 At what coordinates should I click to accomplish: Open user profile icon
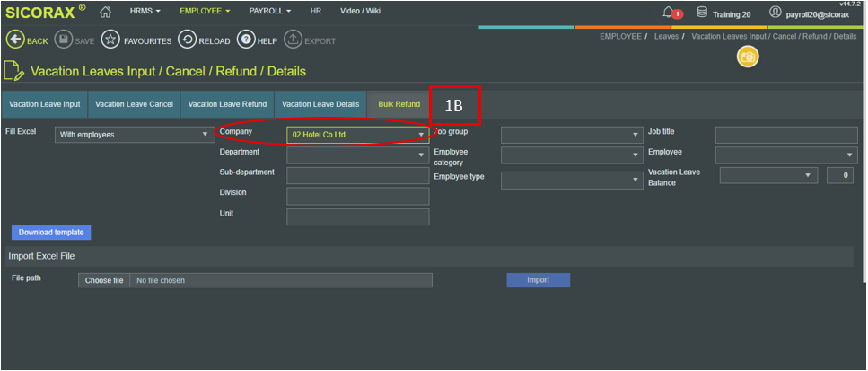click(775, 13)
